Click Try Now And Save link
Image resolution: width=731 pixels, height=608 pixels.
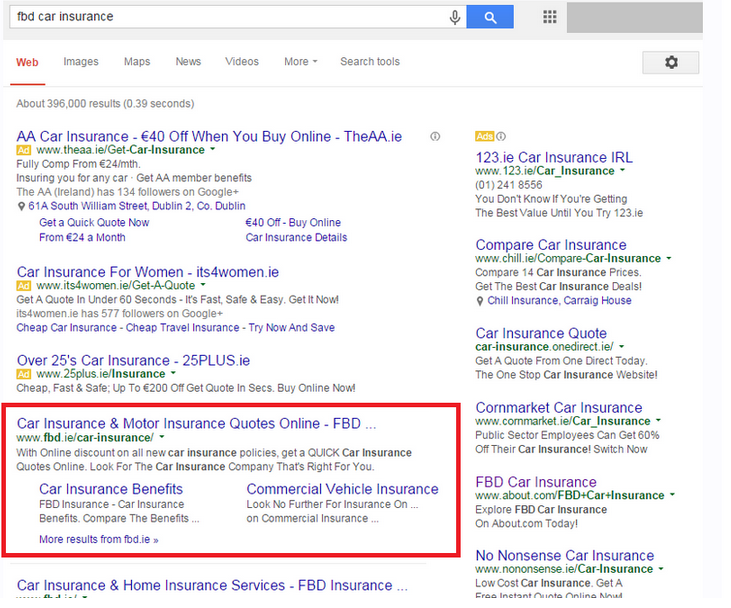[291, 328]
